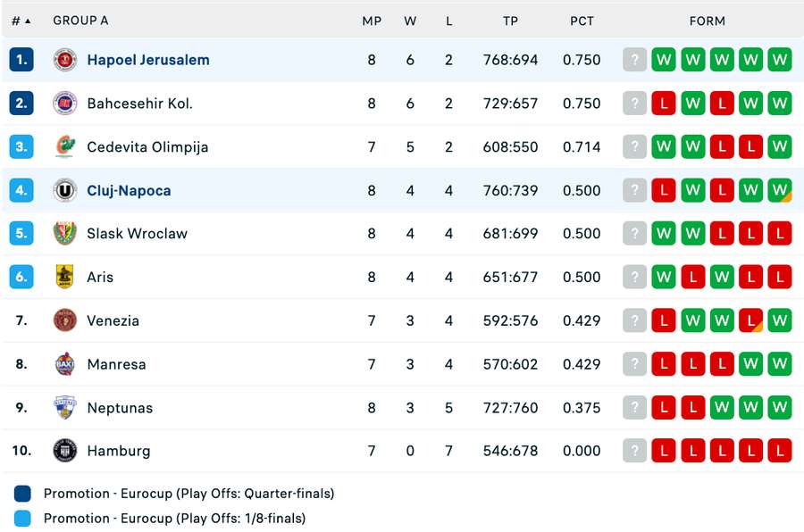Click the MP matches played header
The width and height of the screenshot is (804, 532).
[x=372, y=21]
